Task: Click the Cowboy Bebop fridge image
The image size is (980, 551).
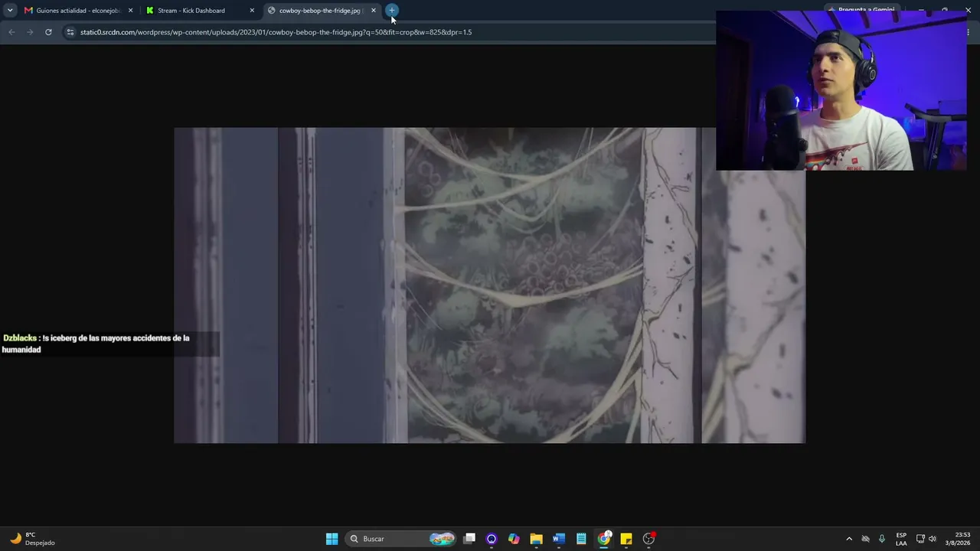Action: coord(489,285)
